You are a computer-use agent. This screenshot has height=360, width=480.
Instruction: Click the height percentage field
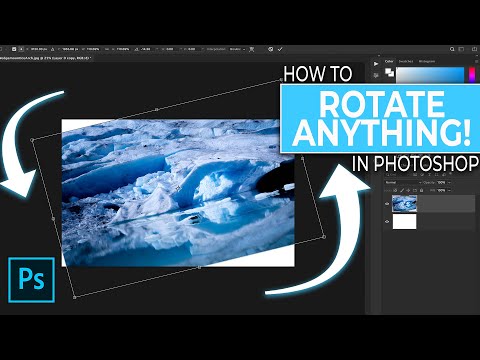pyautogui.click(x=122, y=49)
